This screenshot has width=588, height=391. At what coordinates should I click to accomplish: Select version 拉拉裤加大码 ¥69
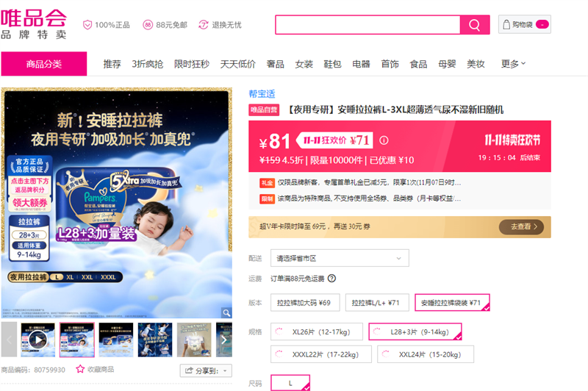[x=304, y=302]
